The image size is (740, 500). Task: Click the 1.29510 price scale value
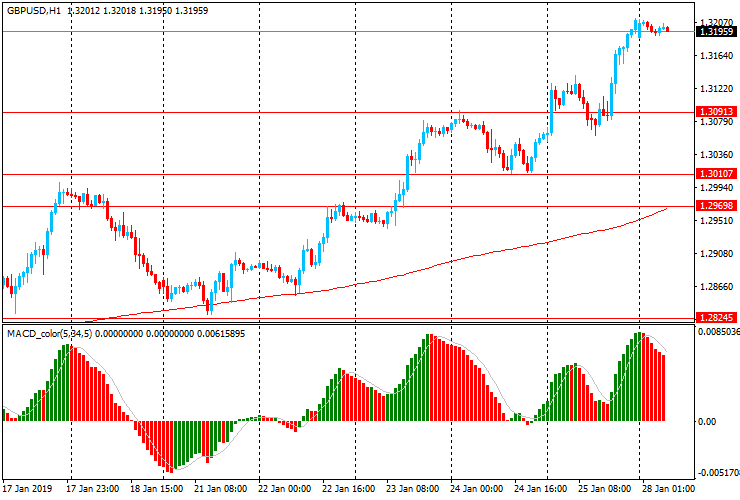pyautogui.click(x=717, y=221)
